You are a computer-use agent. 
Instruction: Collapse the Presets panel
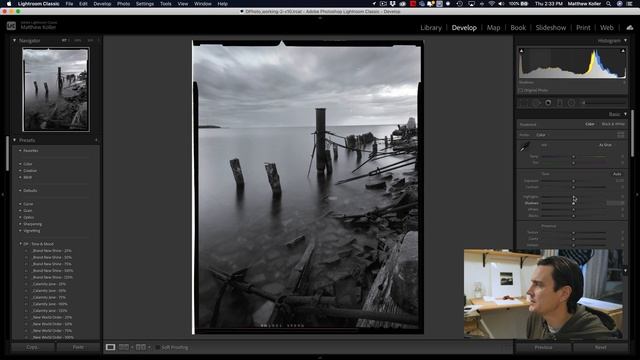pos(15,140)
